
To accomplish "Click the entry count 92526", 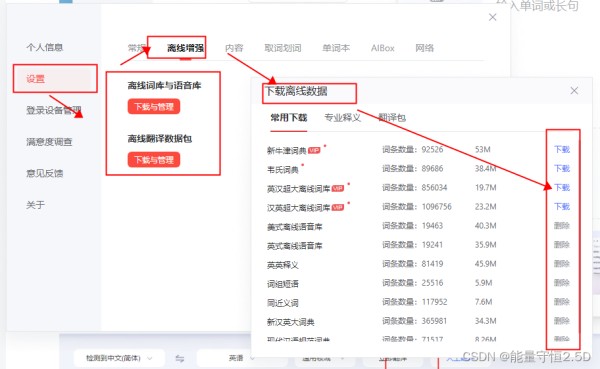I will pos(432,149).
